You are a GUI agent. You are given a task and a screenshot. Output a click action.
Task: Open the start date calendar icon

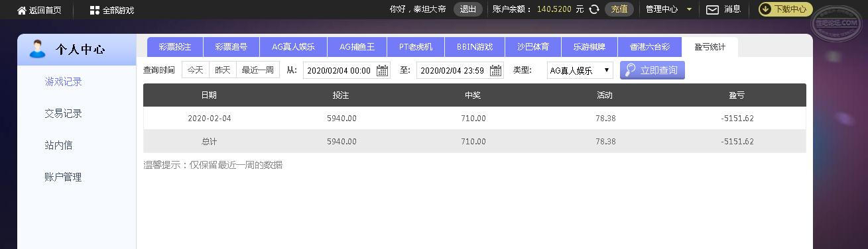click(382, 70)
